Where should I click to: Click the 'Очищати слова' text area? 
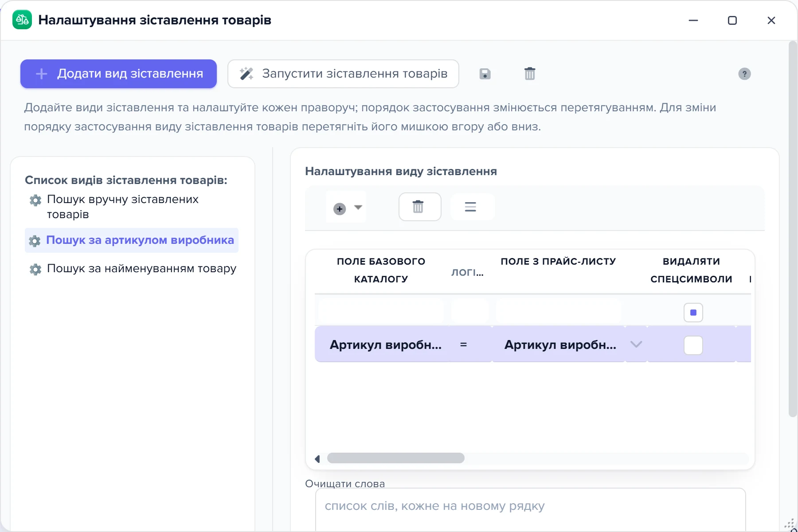point(530,510)
